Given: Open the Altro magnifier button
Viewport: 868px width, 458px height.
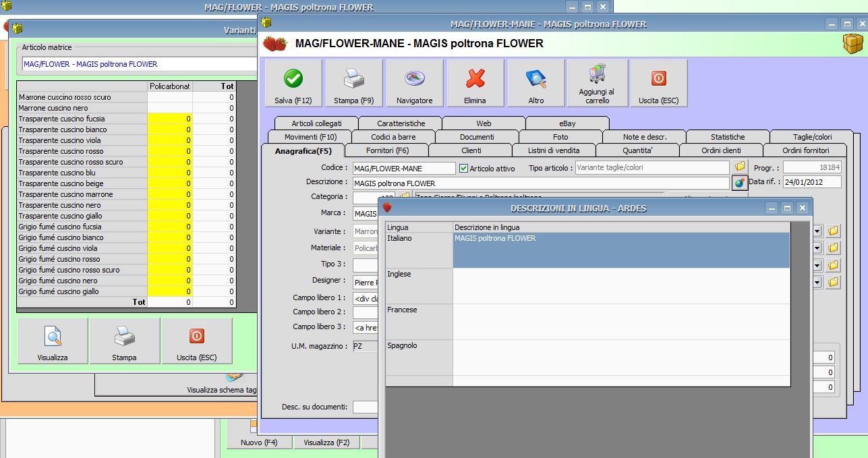Looking at the screenshot, I should pyautogui.click(x=536, y=84).
